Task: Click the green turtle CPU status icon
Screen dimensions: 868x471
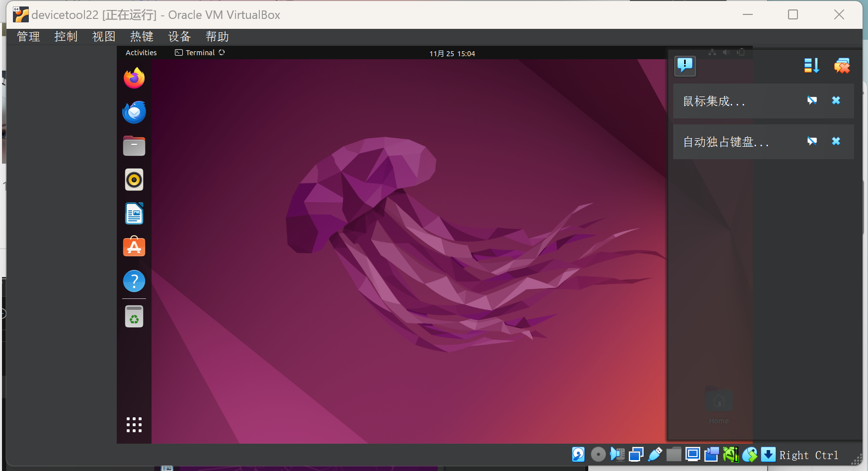Action: (730, 454)
